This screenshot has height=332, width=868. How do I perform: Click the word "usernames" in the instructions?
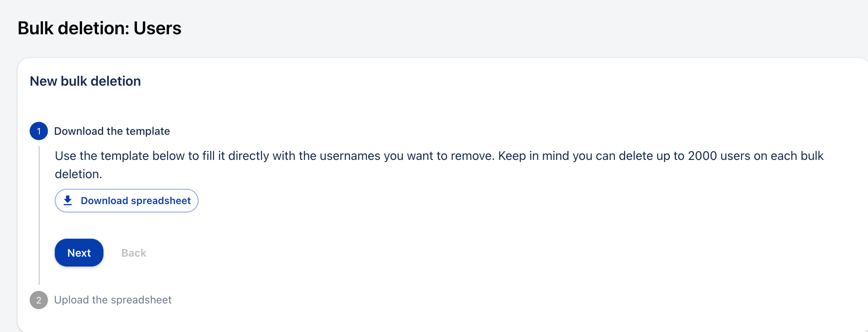coord(350,156)
